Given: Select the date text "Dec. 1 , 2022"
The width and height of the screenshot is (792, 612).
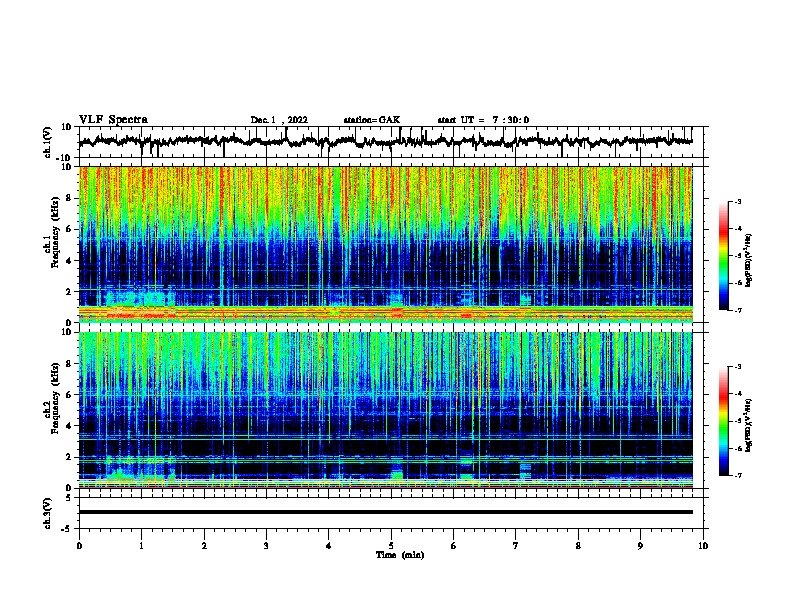Looking at the screenshot, I should pyautogui.click(x=279, y=120).
